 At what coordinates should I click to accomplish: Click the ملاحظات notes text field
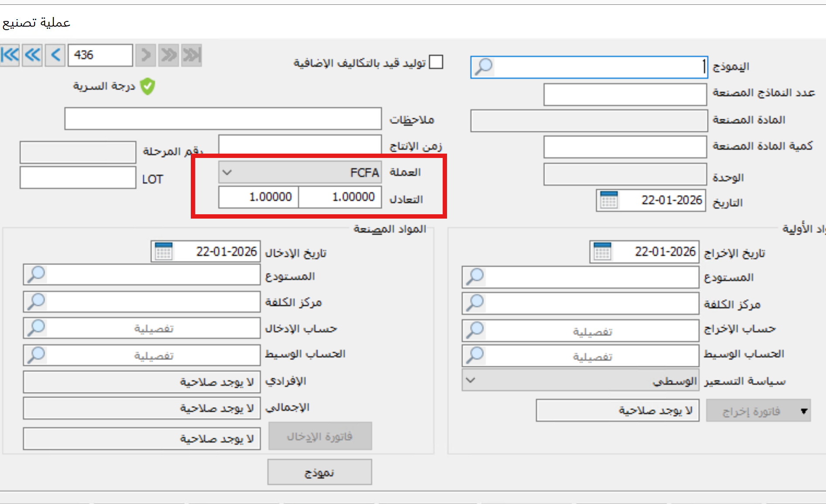click(223, 119)
